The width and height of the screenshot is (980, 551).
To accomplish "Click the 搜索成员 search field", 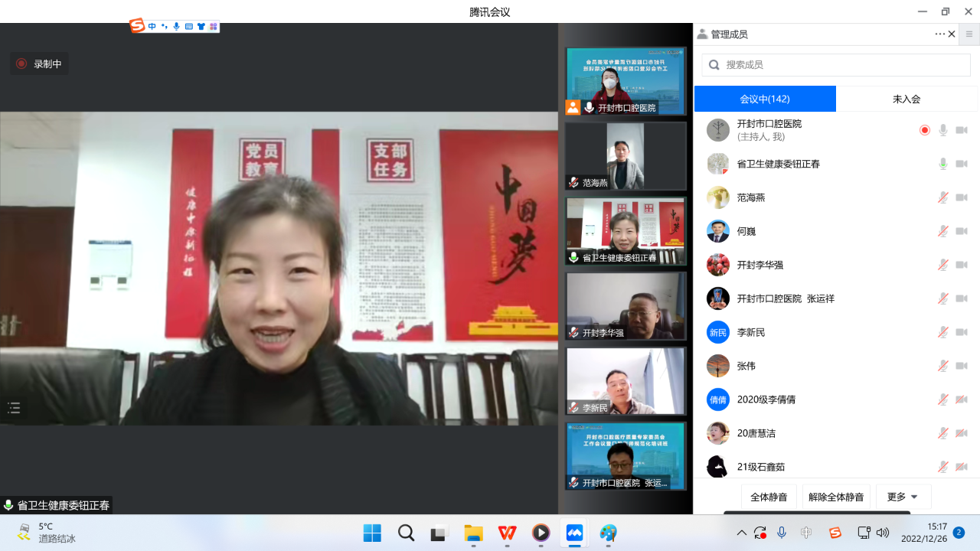I will pos(835,64).
